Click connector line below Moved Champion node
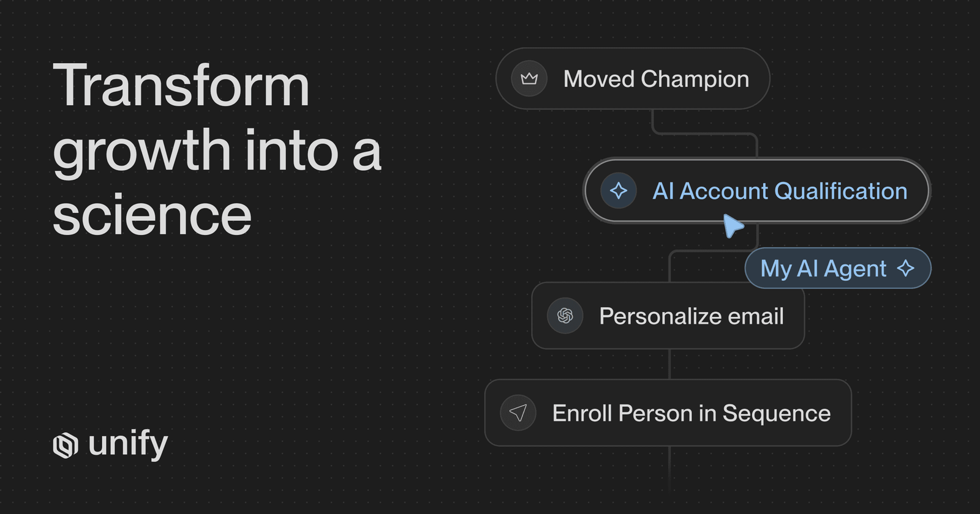The width and height of the screenshot is (980, 514). pos(653,121)
